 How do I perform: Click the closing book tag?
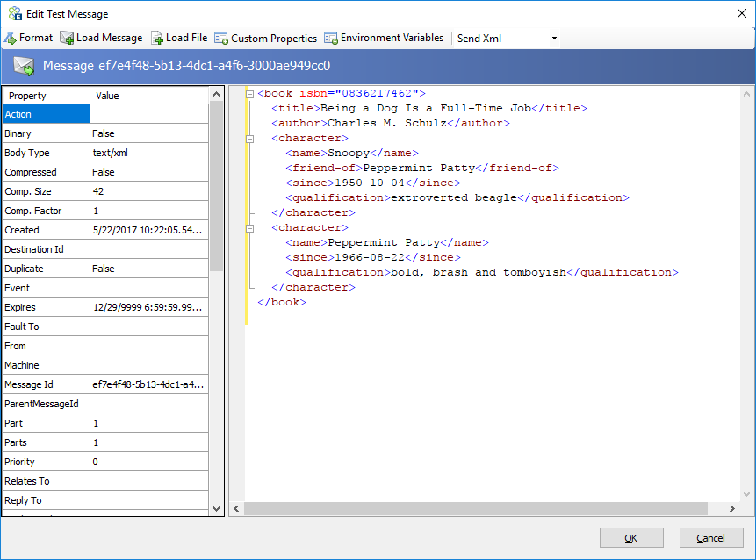coord(282,303)
